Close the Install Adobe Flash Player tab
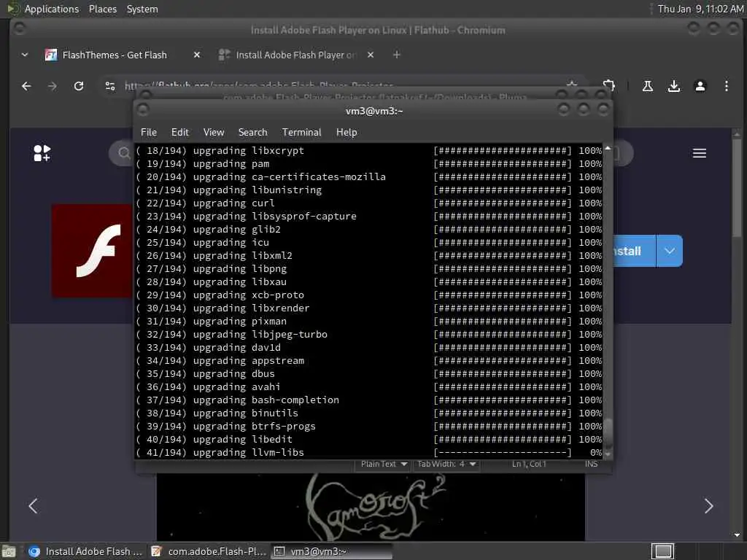The image size is (747, 560). (371, 55)
